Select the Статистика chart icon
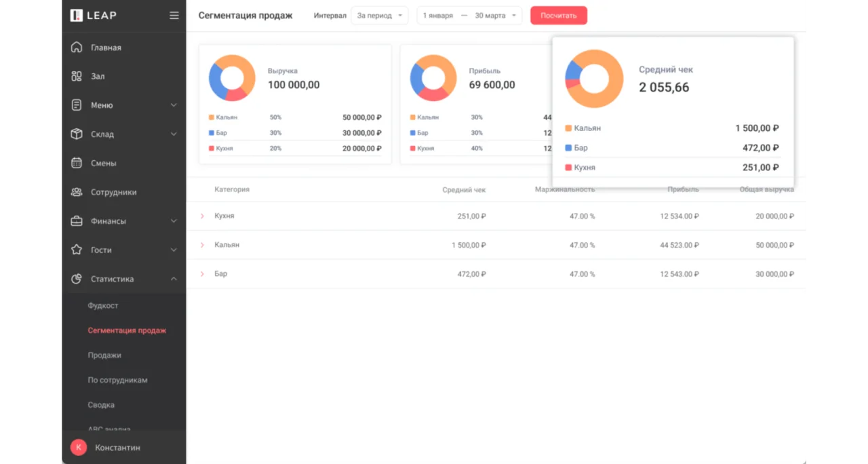868x464 pixels. pos(76,279)
